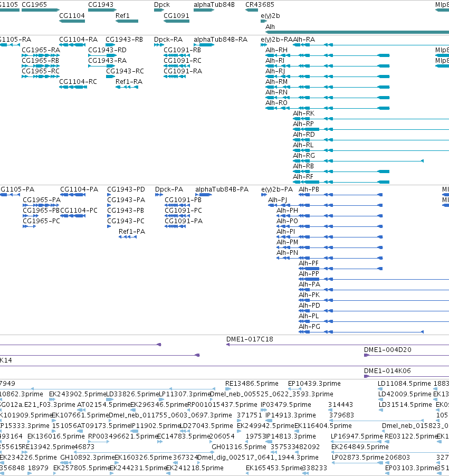Select transcript CG1943-RC

[110, 77]
